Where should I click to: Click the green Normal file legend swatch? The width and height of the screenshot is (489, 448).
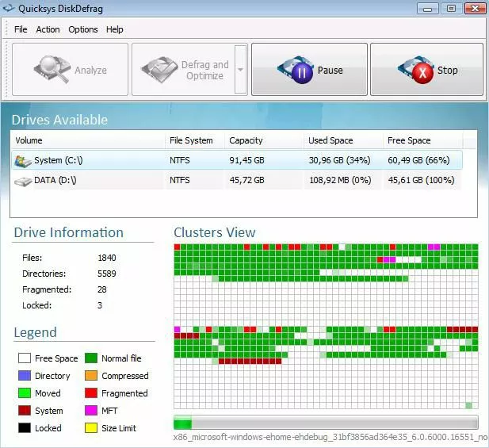(x=91, y=358)
